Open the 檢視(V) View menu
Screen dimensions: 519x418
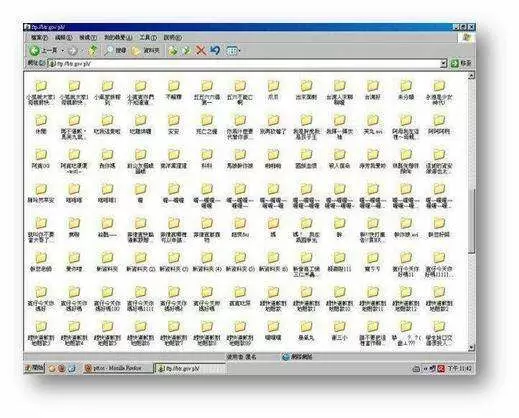pos(88,37)
